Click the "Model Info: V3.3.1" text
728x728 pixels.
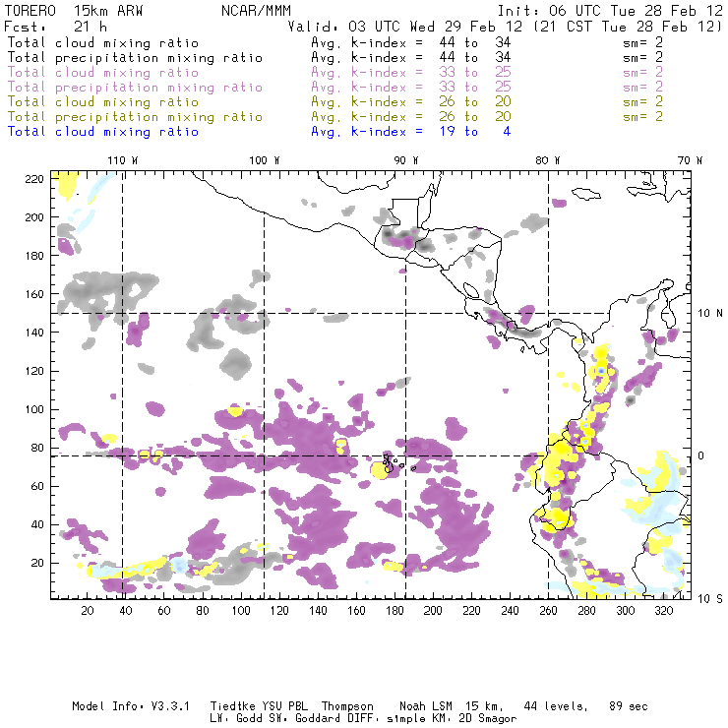tap(131, 706)
